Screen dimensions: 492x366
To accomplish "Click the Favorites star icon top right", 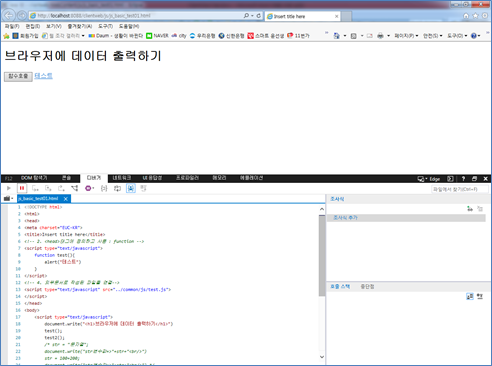I will [x=475, y=16].
